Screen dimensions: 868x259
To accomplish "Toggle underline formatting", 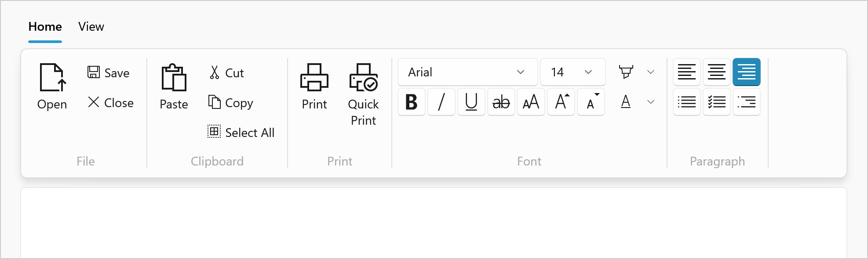I will 471,102.
